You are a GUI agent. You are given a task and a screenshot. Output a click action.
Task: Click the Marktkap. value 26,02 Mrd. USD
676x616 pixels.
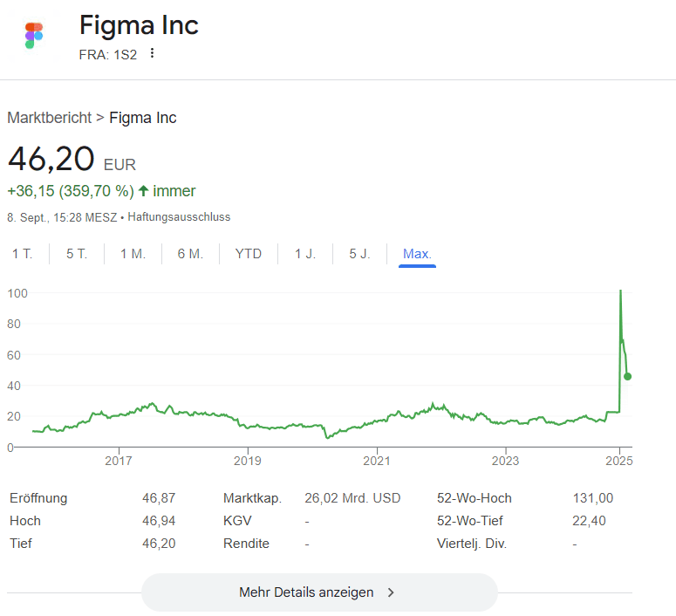pyautogui.click(x=352, y=498)
